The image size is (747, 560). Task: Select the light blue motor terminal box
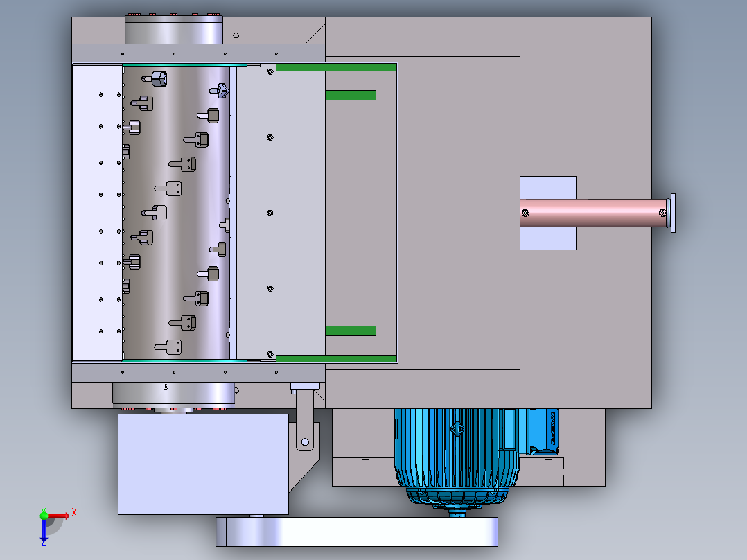coord(543,431)
